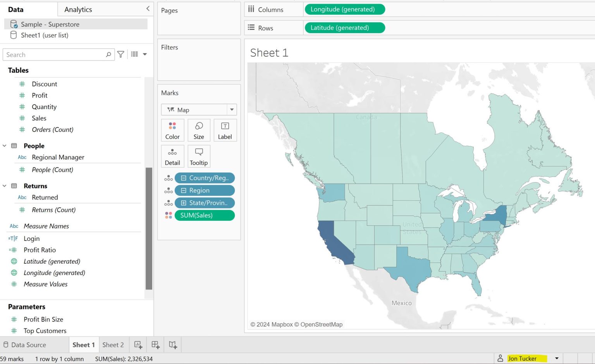Click the SUM(Sales) color-encoded pill
595x364 pixels.
205,215
